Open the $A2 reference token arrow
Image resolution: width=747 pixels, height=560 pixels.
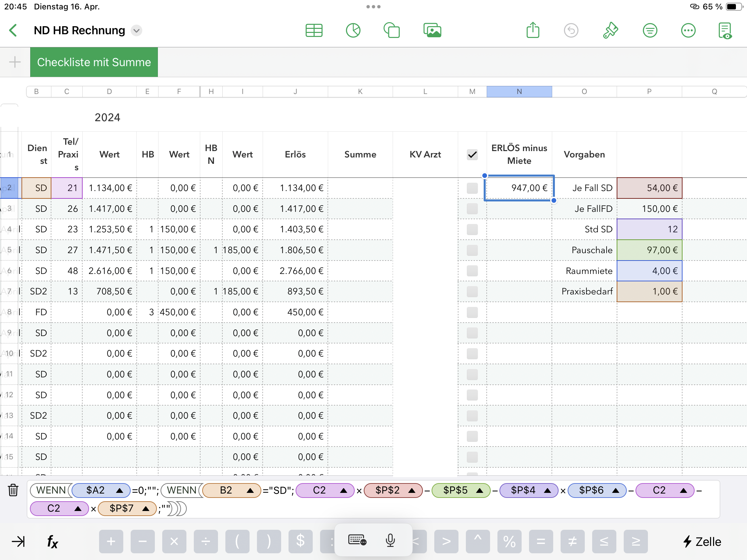pyautogui.click(x=119, y=491)
